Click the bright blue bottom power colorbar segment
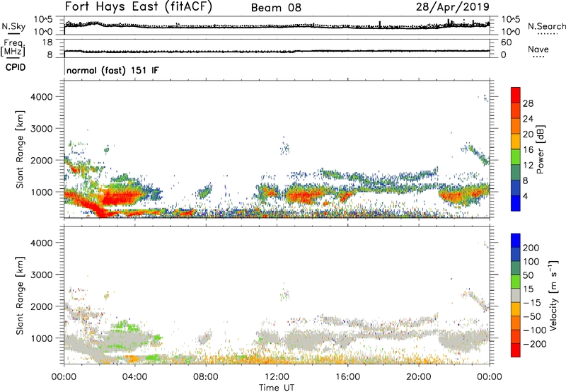The image size is (566, 392). pos(516,203)
